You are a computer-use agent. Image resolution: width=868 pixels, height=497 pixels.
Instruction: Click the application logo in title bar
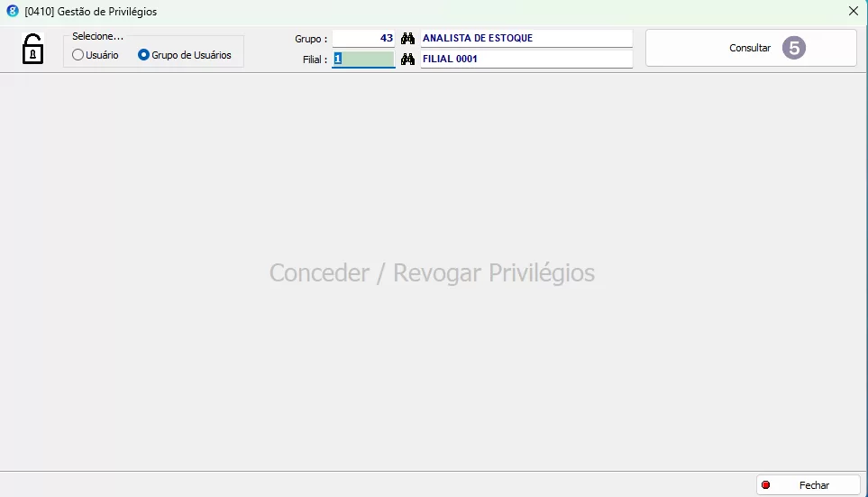pos(13,12)
